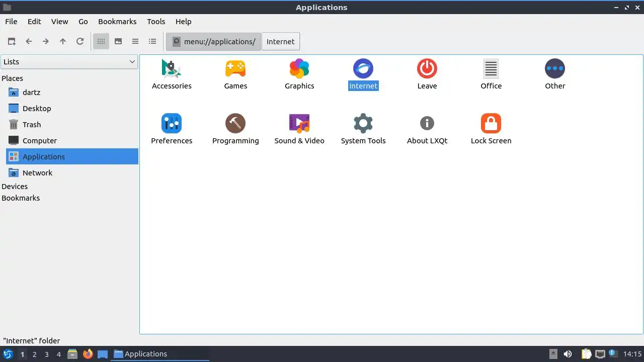
Task: Switch to thumbnail view
Action: pos(118,41)
